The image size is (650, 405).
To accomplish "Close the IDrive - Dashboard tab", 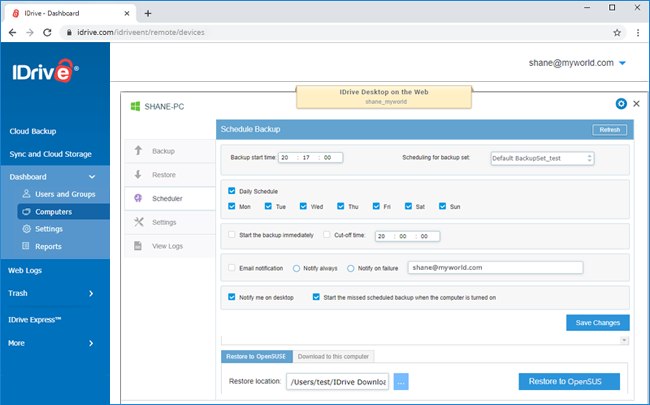I will pos(127,13).
